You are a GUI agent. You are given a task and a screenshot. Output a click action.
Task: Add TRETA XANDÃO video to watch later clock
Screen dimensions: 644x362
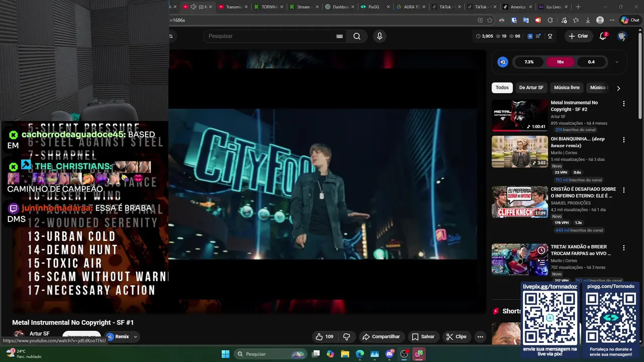541,250
